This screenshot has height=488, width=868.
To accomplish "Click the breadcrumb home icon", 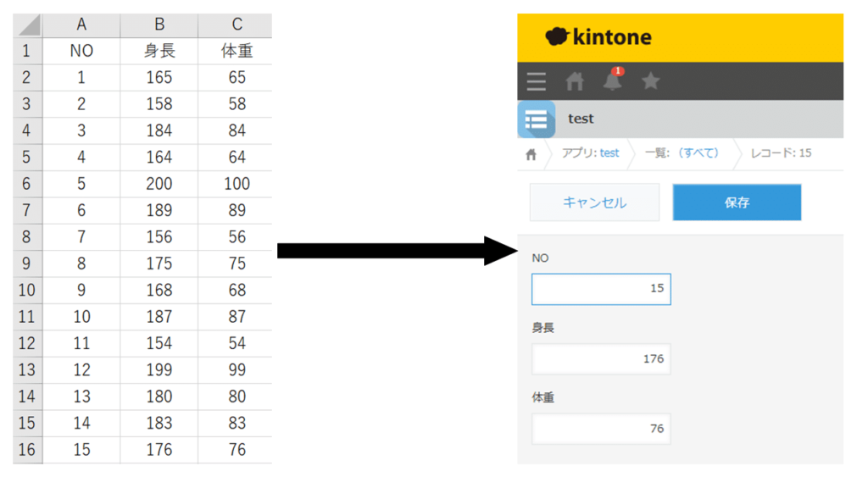I will point(531,153).
